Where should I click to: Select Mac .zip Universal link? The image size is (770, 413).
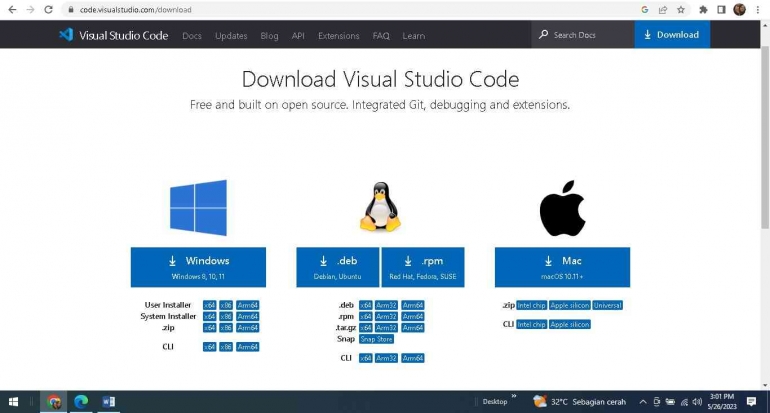(x=607, y=305)
